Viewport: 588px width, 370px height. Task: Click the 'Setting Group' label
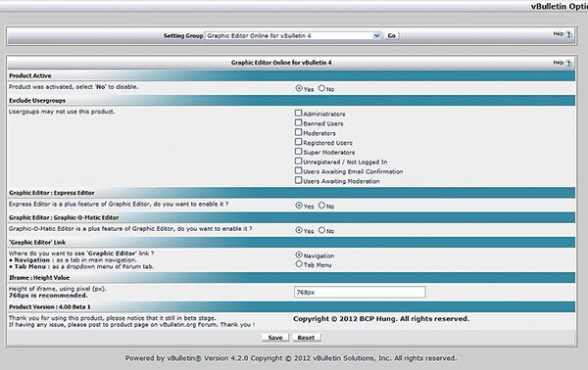point(183,36)
